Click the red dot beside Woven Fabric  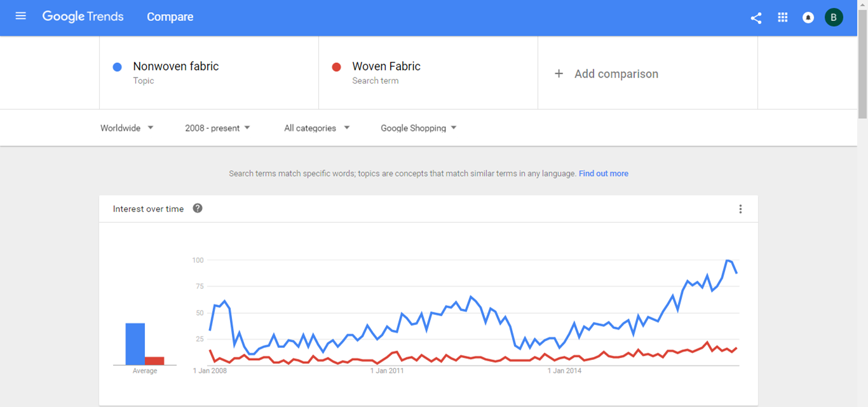click(337, 67)
